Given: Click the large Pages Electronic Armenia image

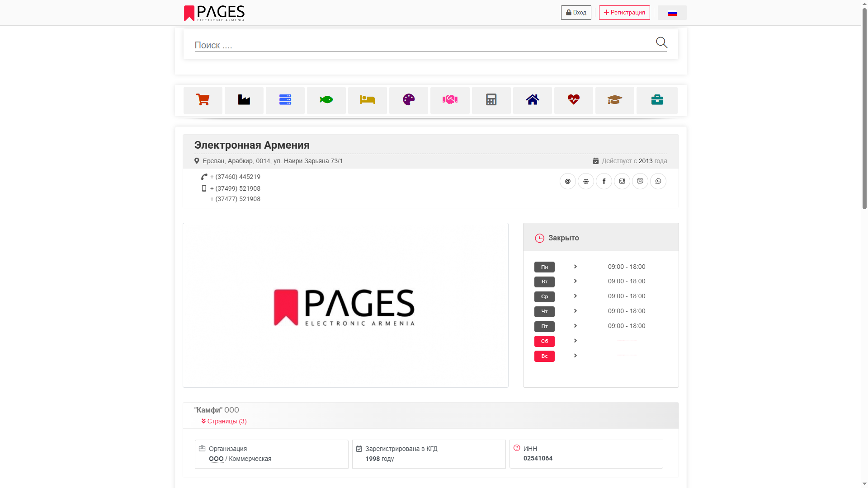Looking at the screenshot, I should [x=345, y=305].
